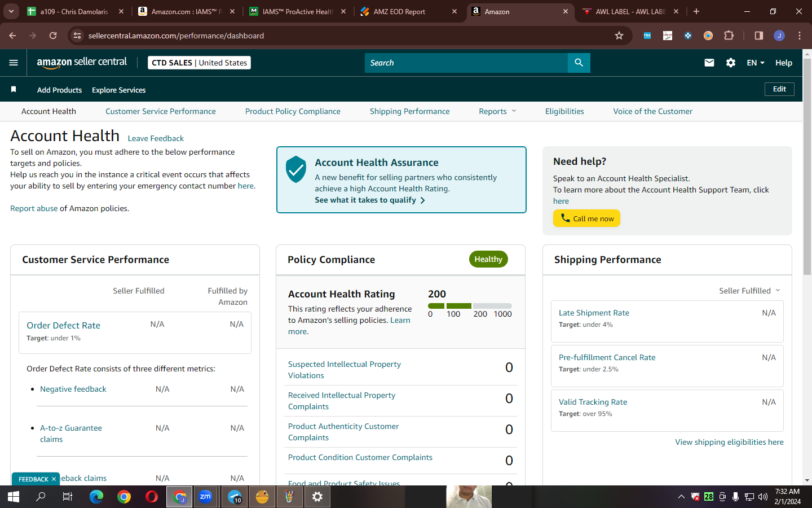Show hidden system tray icons
812x508 pixels.
point(681,497)
